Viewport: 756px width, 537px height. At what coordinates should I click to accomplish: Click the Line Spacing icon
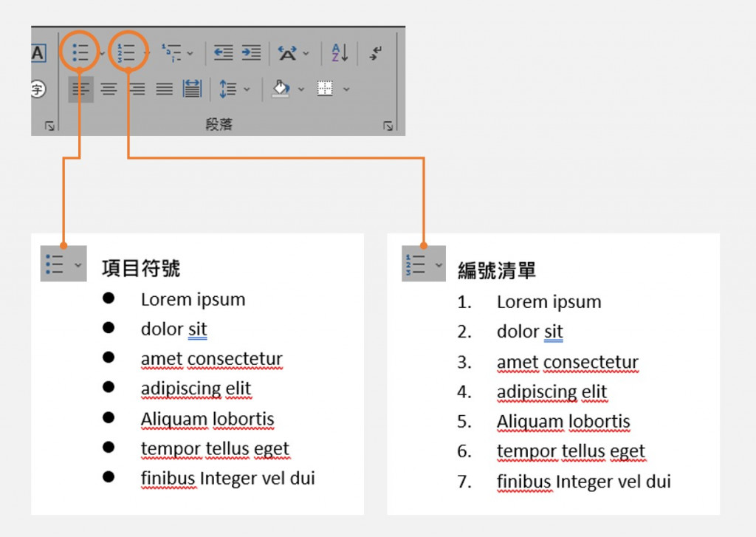pos(227,89)
